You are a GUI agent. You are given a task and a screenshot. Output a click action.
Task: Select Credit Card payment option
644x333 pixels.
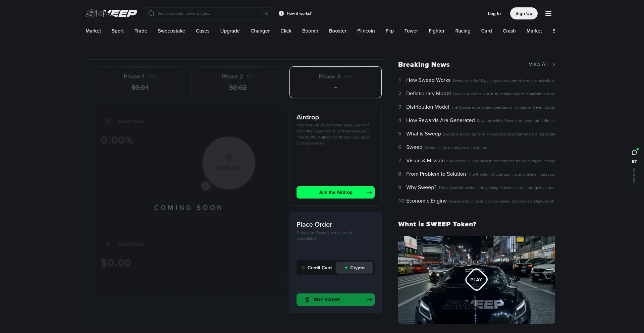click(317, 268)
